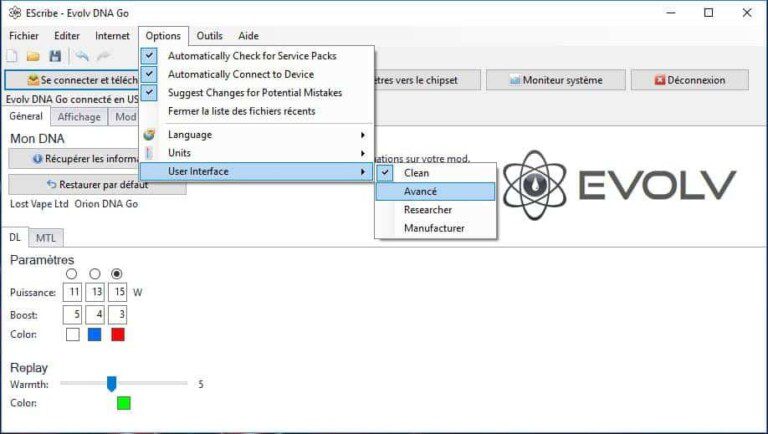Click the globe icon beside Language

(149, 134)
